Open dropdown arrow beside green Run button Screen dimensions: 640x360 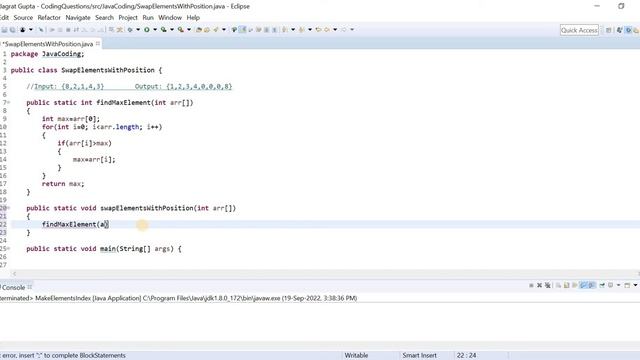coord(155,30)
